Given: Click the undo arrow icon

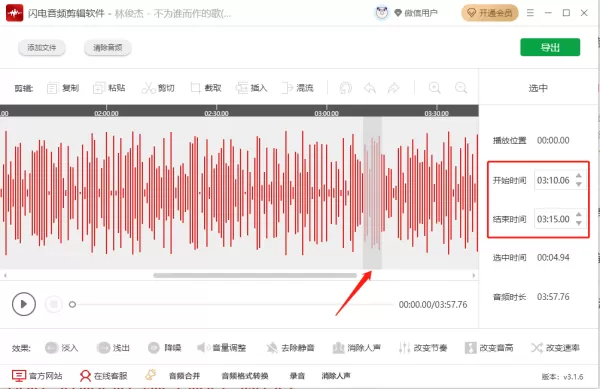Looking at the screenshot, I should tap(370, 88).
